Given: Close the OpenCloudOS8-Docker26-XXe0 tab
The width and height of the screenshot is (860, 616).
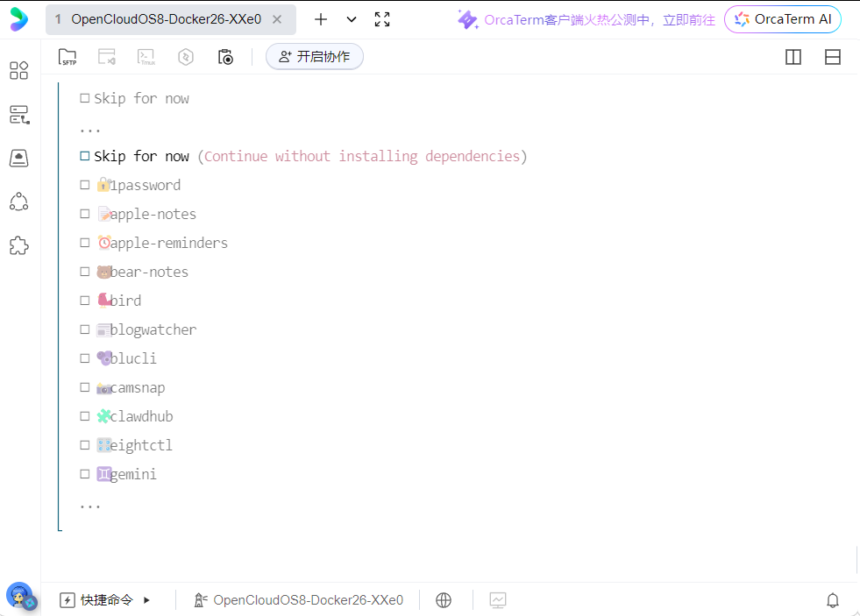Looking at the screenshot, I should 277,20.
